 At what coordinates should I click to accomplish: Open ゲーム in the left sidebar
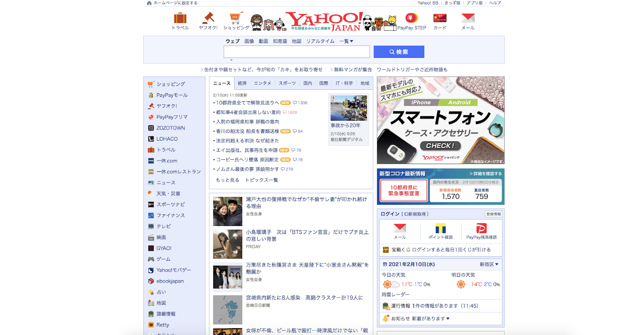(x=163, y=259)
